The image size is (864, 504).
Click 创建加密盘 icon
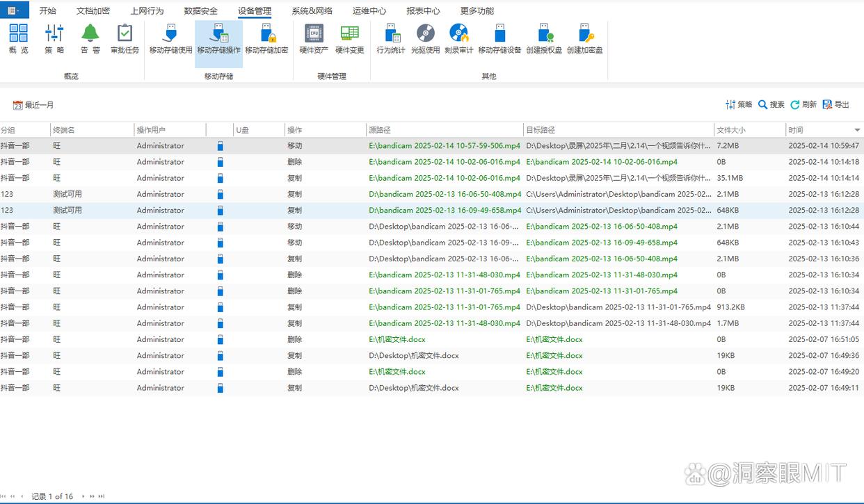[584, 39]
